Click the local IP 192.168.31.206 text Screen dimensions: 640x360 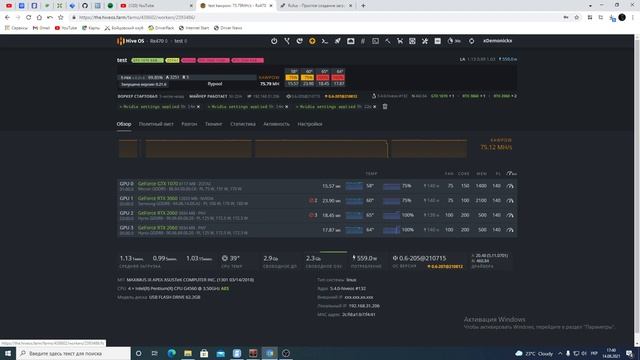pos(364,306)
